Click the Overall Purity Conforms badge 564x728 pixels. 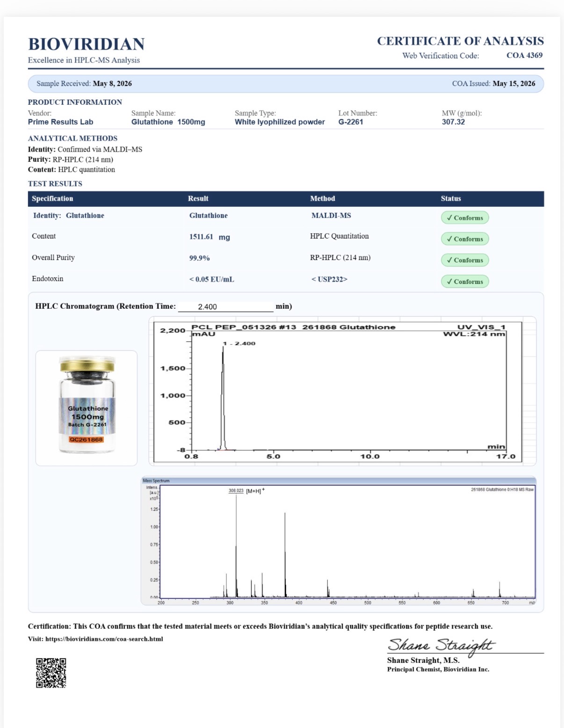(x=465, y=260)
